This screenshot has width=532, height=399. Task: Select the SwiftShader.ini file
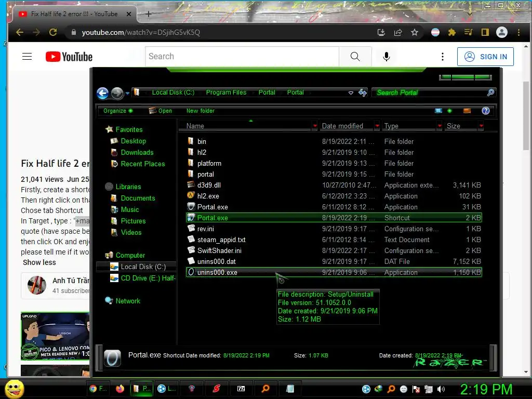click(219, 250)
